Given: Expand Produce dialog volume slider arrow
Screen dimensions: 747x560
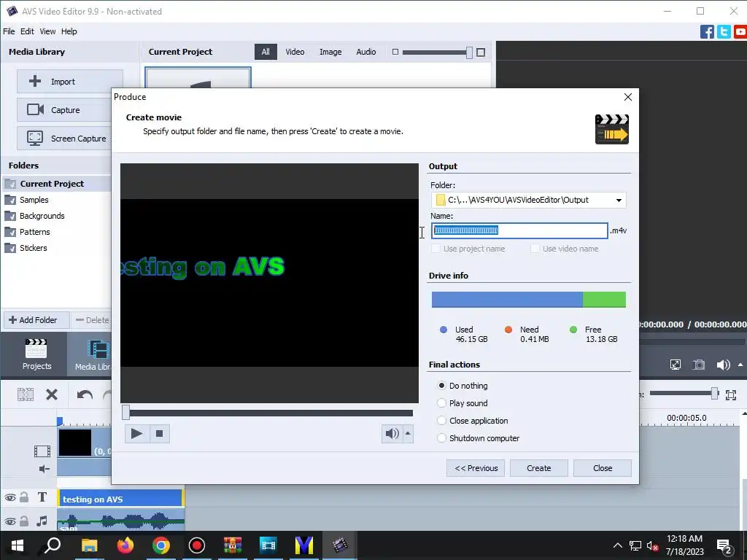Looking at the screenshot, I should (408, 433).
